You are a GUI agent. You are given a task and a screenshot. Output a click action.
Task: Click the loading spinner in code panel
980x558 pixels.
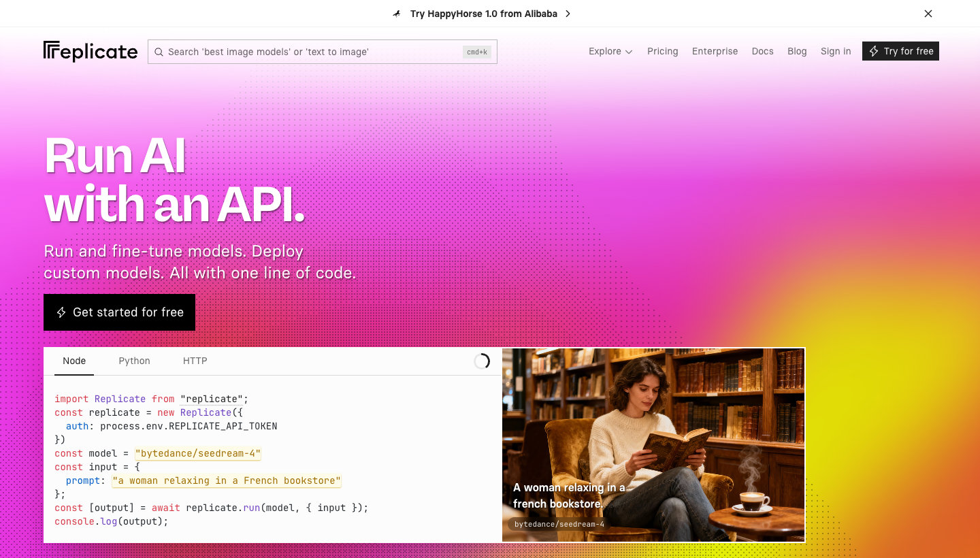(x=482, y=361)
